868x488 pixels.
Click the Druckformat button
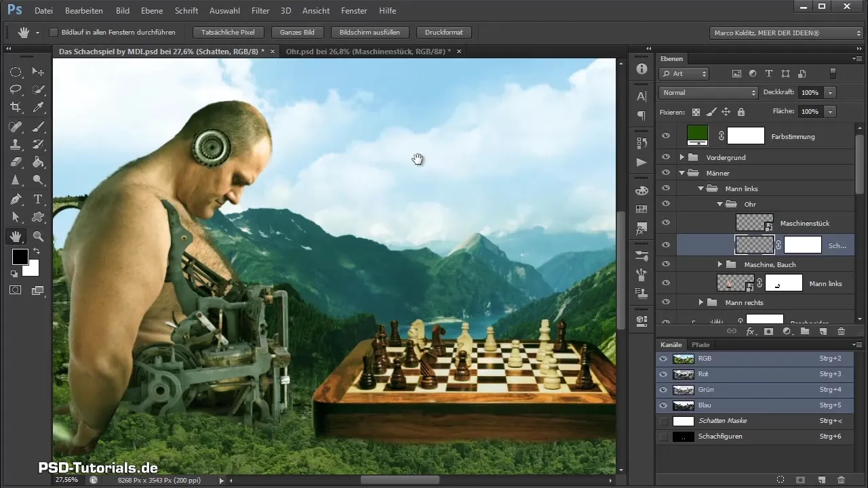coord(443,33)
